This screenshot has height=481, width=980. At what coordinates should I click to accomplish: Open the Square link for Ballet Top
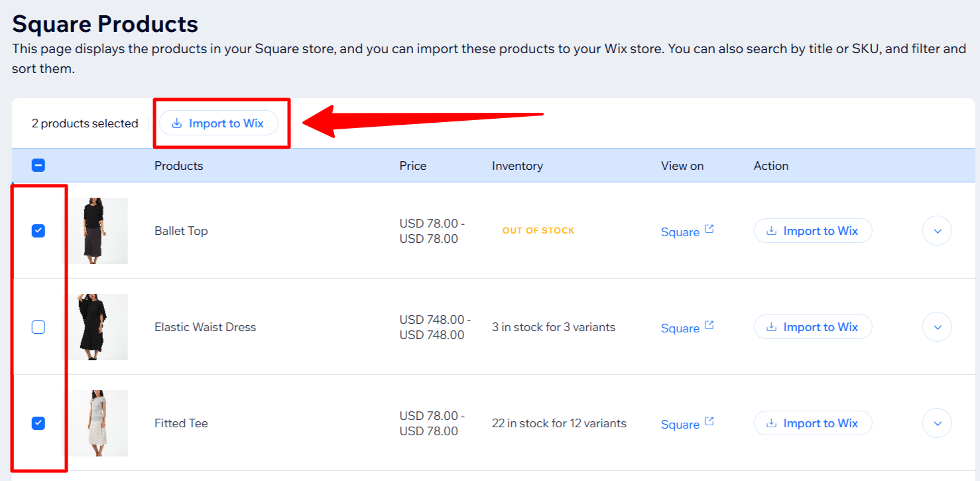pyautogui.click(x=680, y=232)
